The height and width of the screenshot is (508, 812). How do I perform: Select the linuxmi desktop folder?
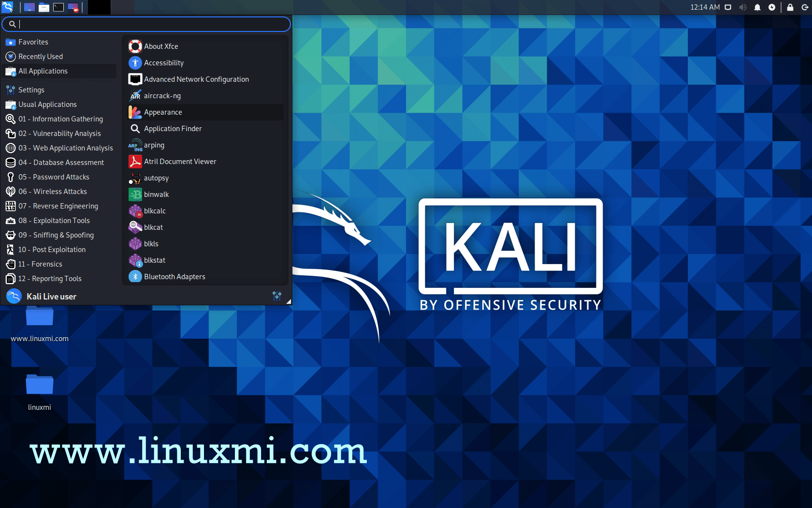40,392
